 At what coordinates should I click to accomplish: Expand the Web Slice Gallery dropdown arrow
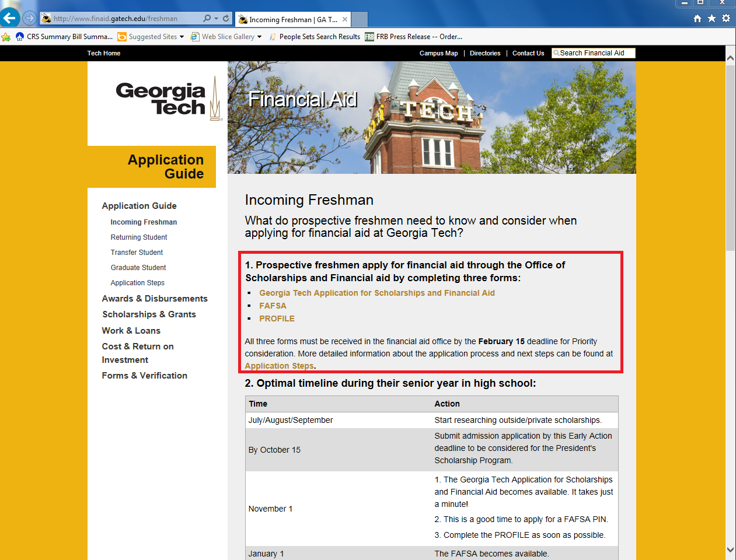pos(259,37)
